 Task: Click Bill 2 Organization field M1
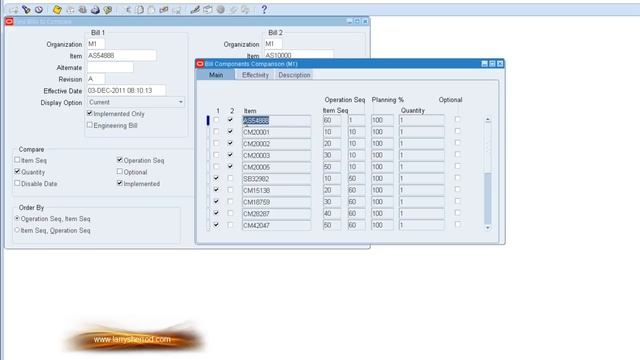pyautogui.click(x=273, y=44)
